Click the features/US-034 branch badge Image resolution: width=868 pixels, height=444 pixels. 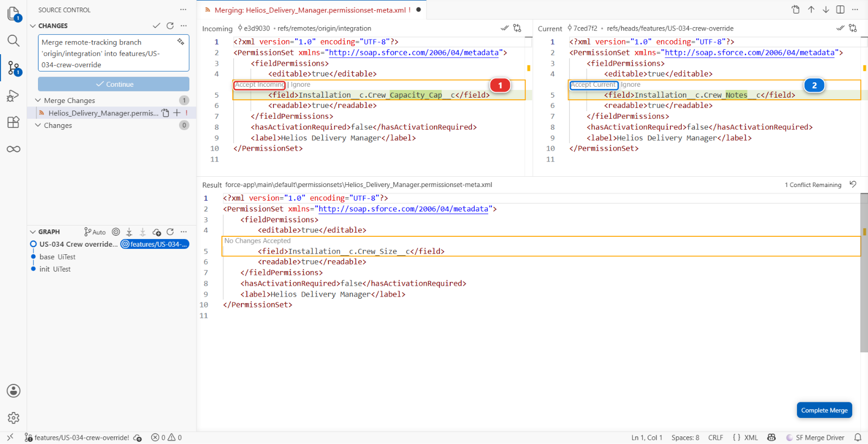[155, 244]
